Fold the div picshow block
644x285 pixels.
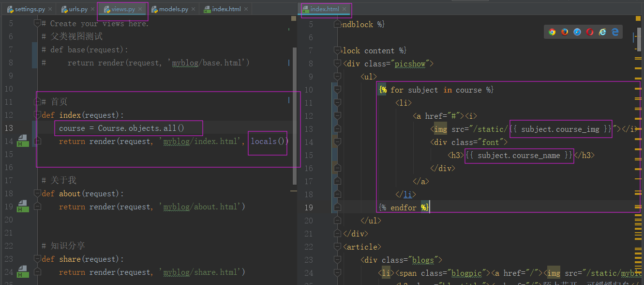337,63
